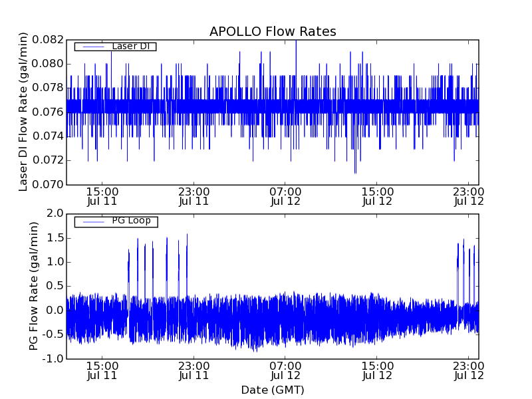This screenshot has height=399, width=532.
Task: Click '15:00 Jul 11' under the PG Loop plot
Action: pos(102,371)
